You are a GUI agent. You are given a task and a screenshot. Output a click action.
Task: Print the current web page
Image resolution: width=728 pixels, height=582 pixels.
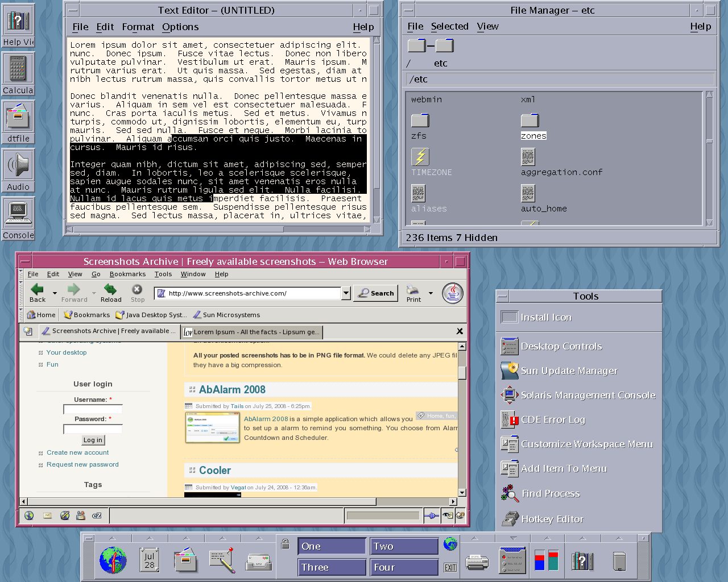[413, 293]
